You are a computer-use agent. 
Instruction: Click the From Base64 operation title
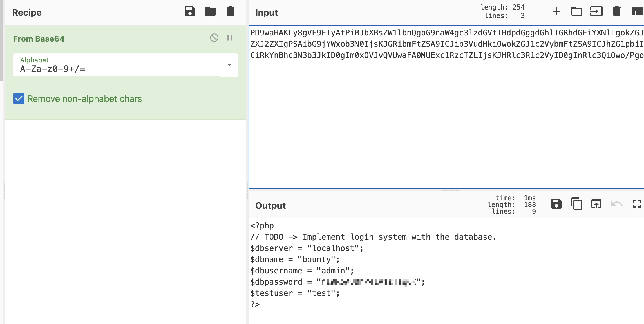[39, 39]
